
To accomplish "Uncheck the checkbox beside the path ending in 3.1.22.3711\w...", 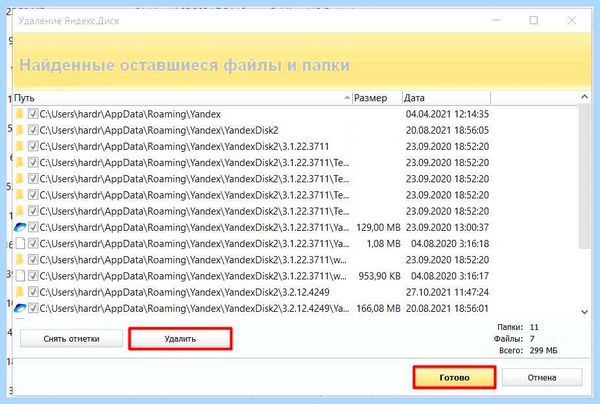I will click(33, 260).
